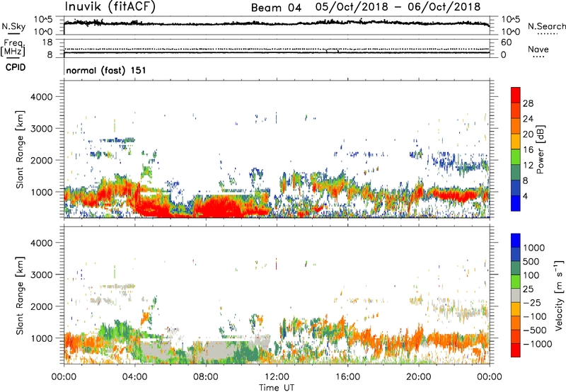Click the 'N.Search' legend label
This screenshot has height=392, width=566.
(x=546, y=26)
